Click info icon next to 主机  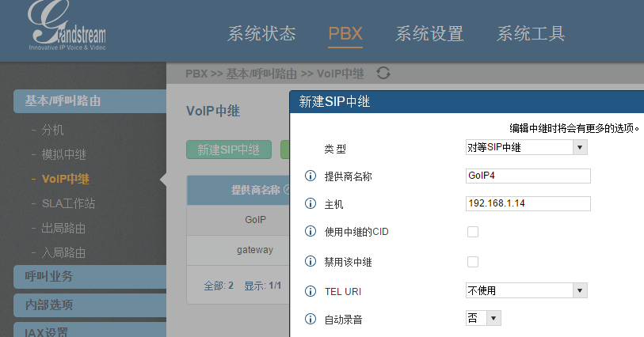tap(311, 203)
